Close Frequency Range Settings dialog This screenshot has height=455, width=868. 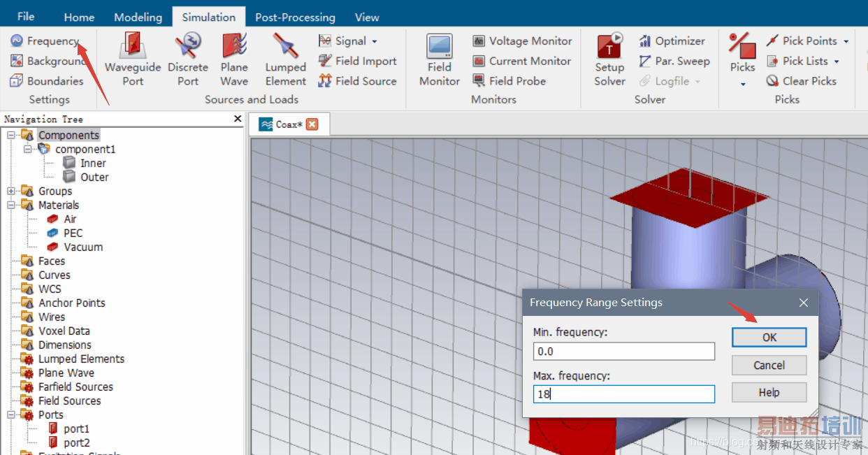click(804, 303)
